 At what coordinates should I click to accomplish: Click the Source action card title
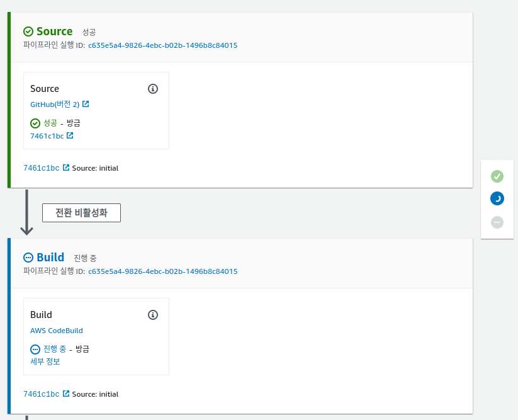(x=45, y=89)
